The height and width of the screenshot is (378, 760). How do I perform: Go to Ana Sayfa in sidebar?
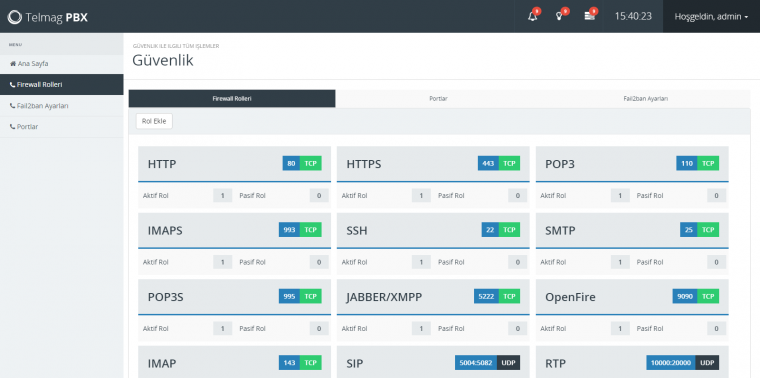pyautogui.click(x=62, y=63)
